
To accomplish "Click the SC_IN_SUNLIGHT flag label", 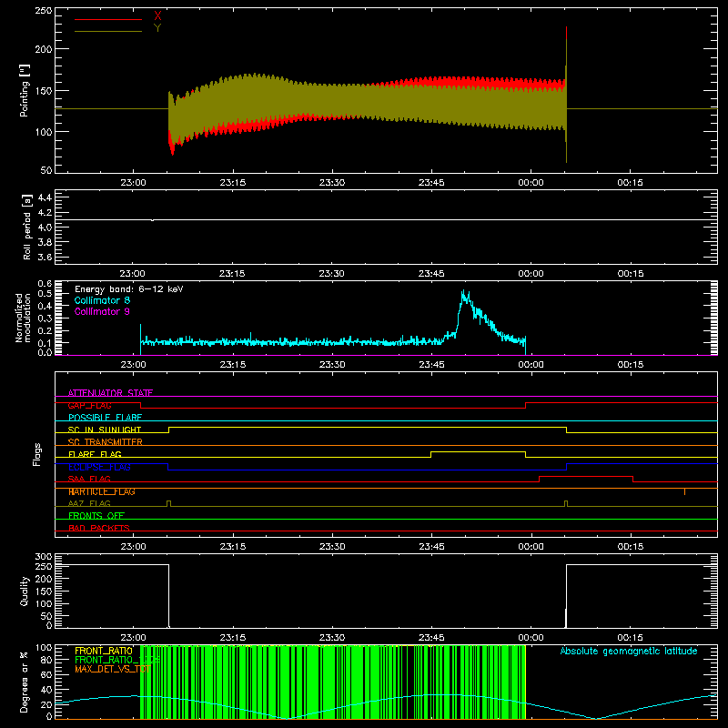I will 105,430.
